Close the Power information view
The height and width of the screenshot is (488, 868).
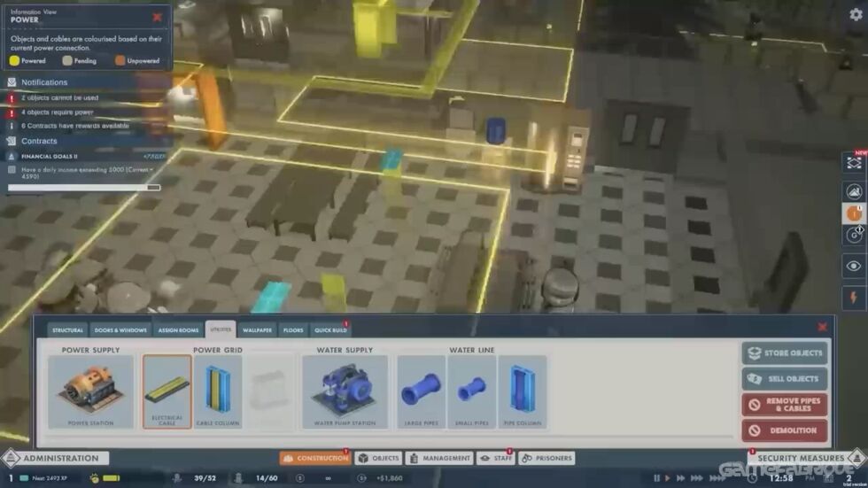click(158, 17)
